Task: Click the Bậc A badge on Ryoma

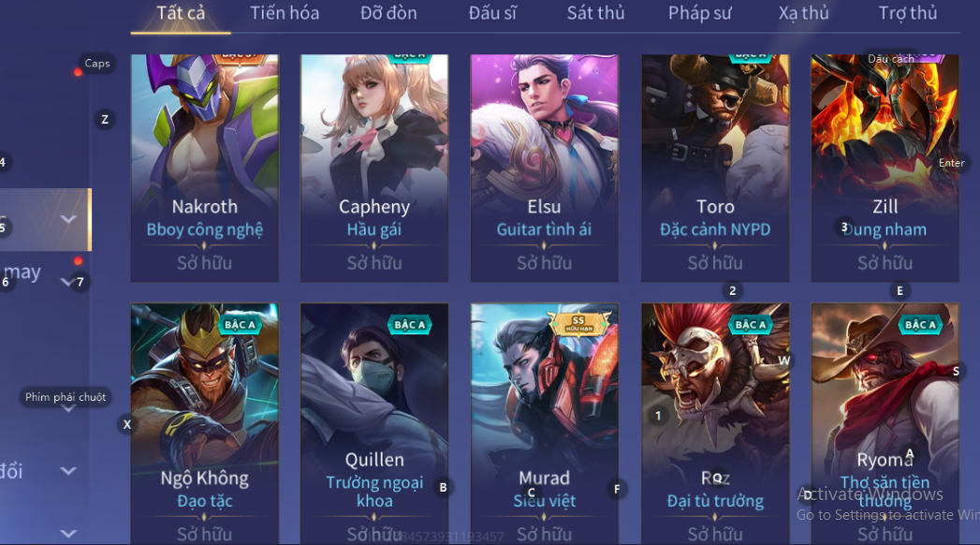Action: (x=921, y=324)
